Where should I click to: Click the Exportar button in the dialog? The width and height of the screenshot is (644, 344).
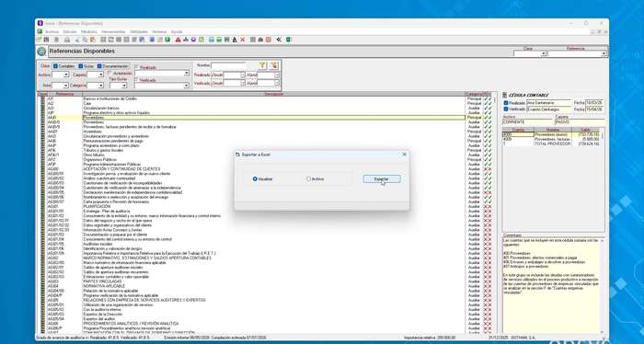click(x=382, y=179)
